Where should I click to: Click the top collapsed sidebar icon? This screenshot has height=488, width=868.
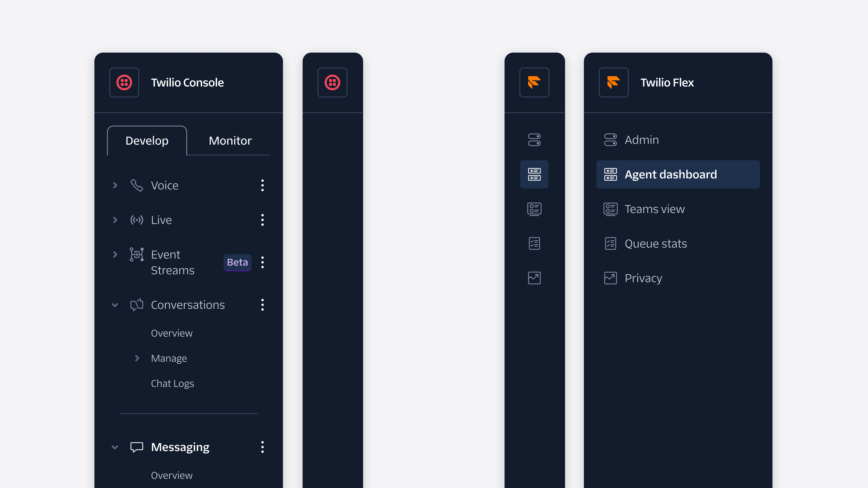332,82
